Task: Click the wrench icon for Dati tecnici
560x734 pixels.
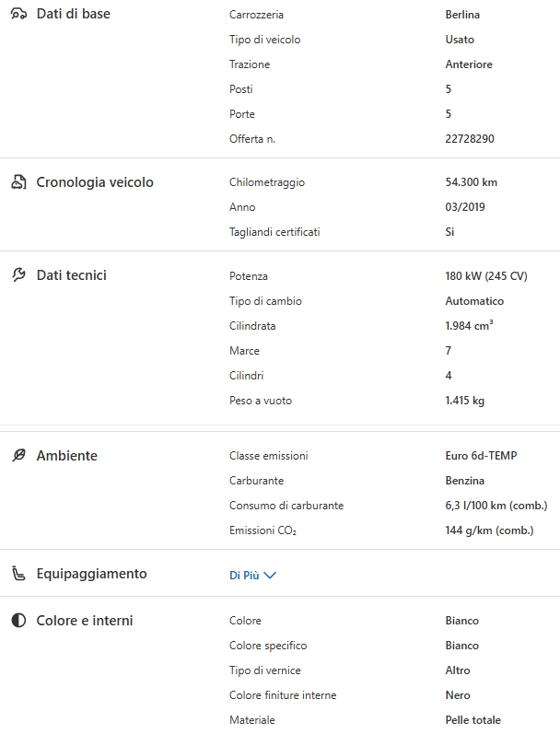Action: coord(18,275)
